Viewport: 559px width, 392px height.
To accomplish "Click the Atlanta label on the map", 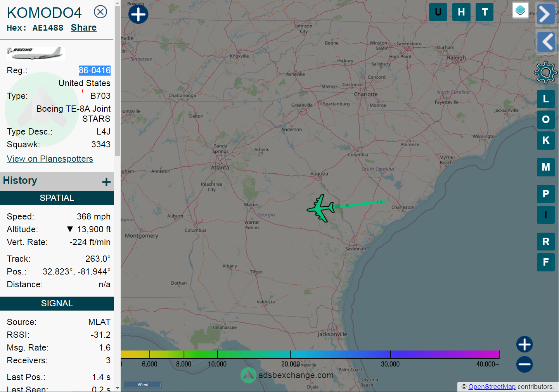I will 220,168.
